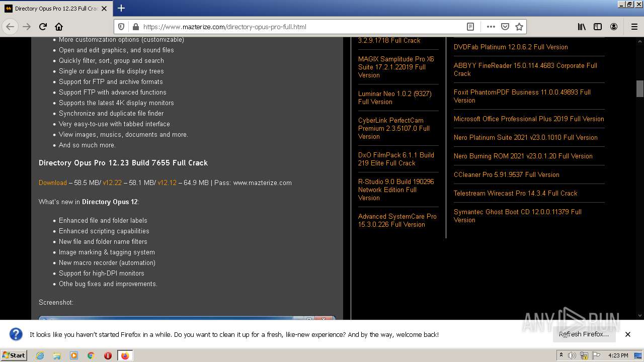Image resolution: width=644 pixels, height=362 pixels.
Task: Reload the current page
Action: [x=43, y=27]
